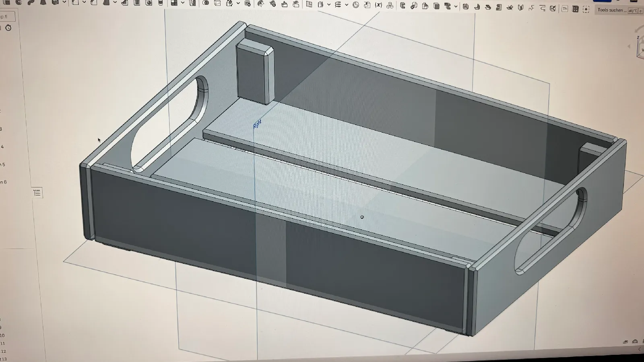Click the Th thread tool icon
This screenshot has width=644, height=362.
click(x=565, y=8)
